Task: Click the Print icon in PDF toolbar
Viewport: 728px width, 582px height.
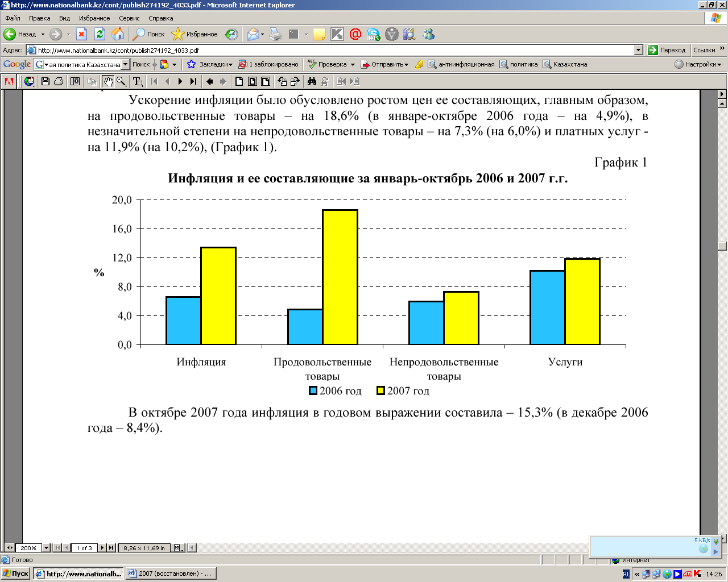Action: (59, 81)
